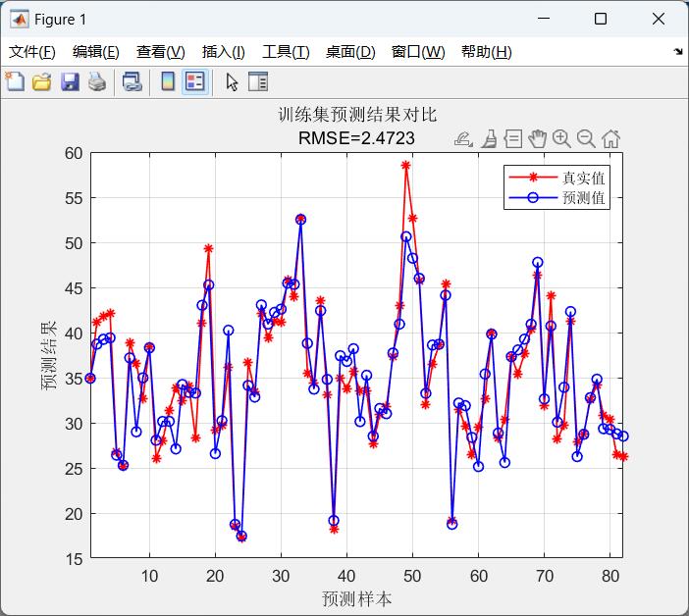Click the y-axis tick label 15
The image size is (689, 616).
coord(74,559)
